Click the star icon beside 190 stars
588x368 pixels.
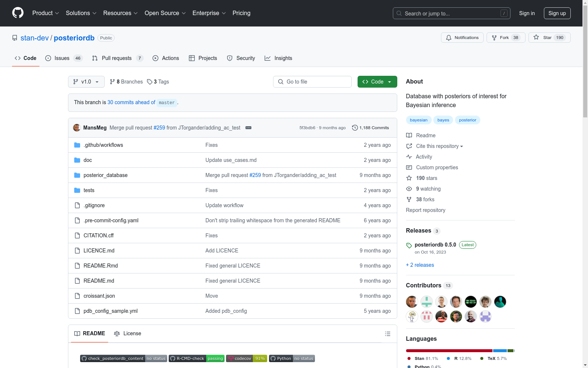409,178
